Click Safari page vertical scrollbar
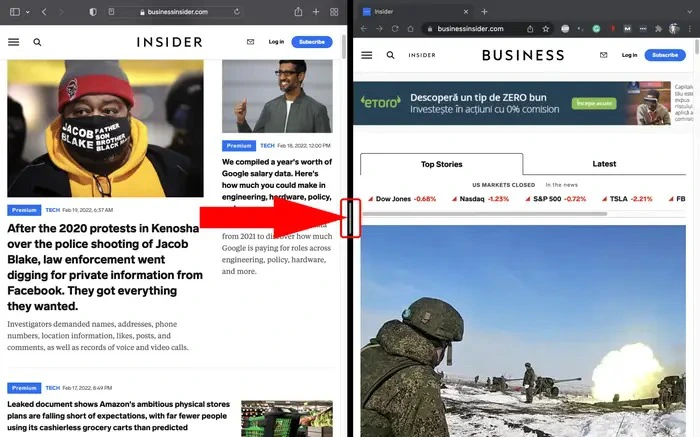The image size is (700, 437). (343, 46)
